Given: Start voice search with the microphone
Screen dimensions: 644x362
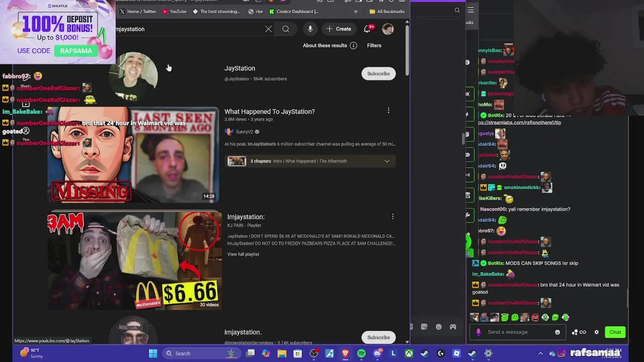Looking at the screenshot, I should tap(310, 29).
